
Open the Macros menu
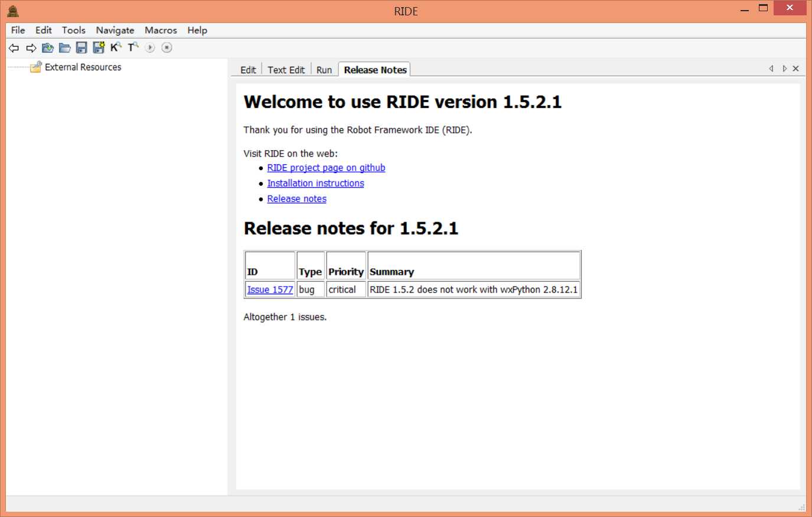(x=161, y=30)
